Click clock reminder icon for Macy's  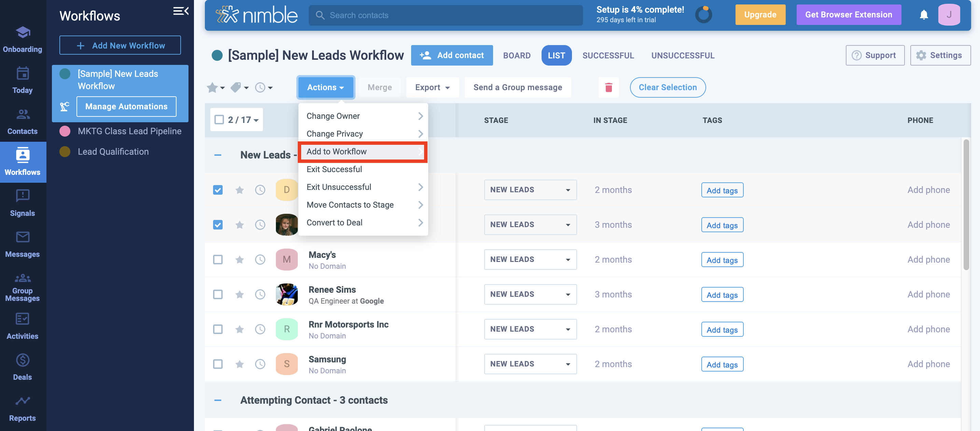(x=260, y=260)
